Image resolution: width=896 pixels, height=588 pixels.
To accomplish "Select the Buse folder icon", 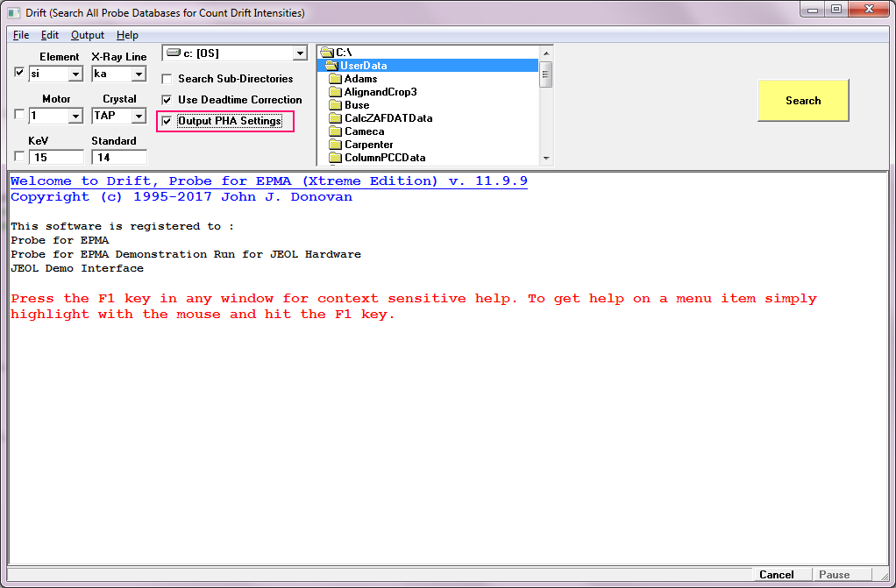I will 335,105.
